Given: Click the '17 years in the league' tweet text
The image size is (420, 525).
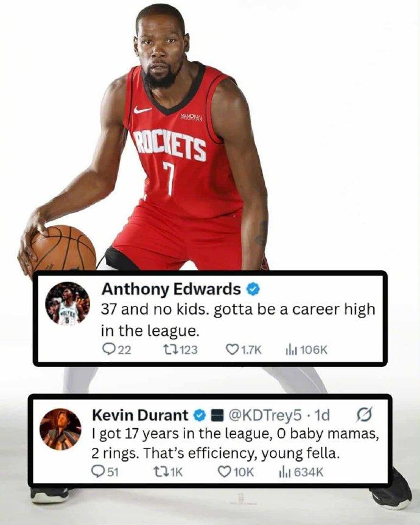Looking at the screenshot, I should [x=235, y=443].
